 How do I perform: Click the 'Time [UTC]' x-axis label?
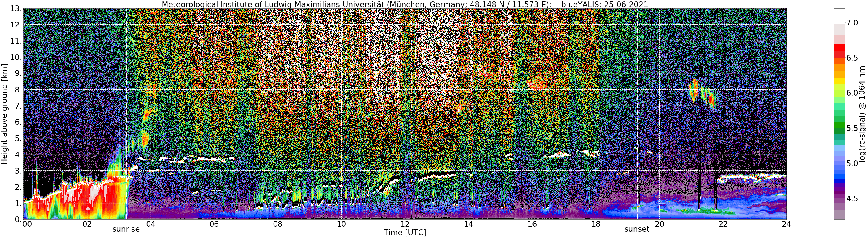point(405,233)
